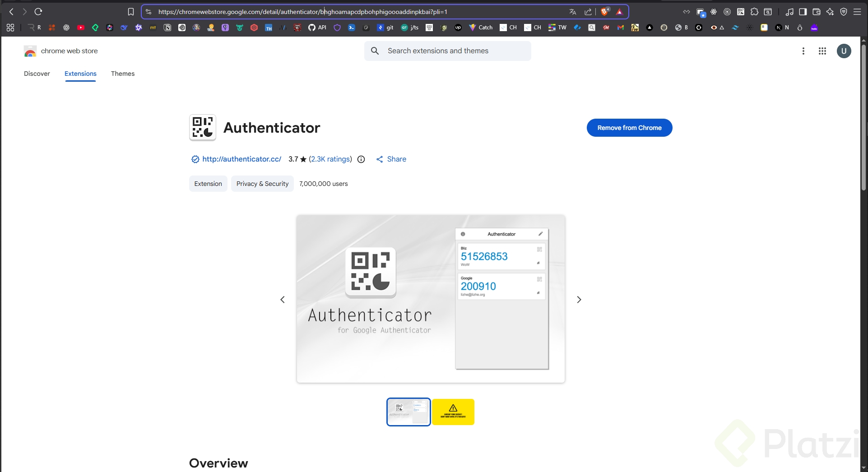Screen dimensions: 868x472
Task: Click Remove from Chrome button
Action: [630, 128]
